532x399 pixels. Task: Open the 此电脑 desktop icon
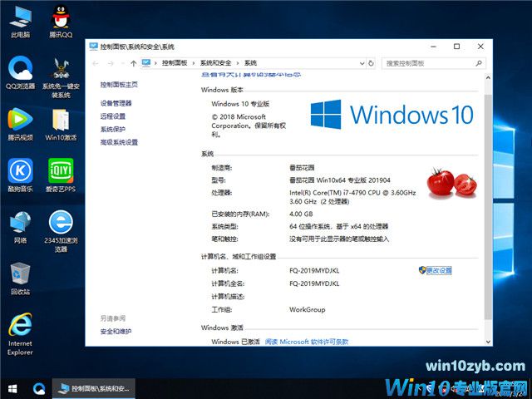point(20,22)
